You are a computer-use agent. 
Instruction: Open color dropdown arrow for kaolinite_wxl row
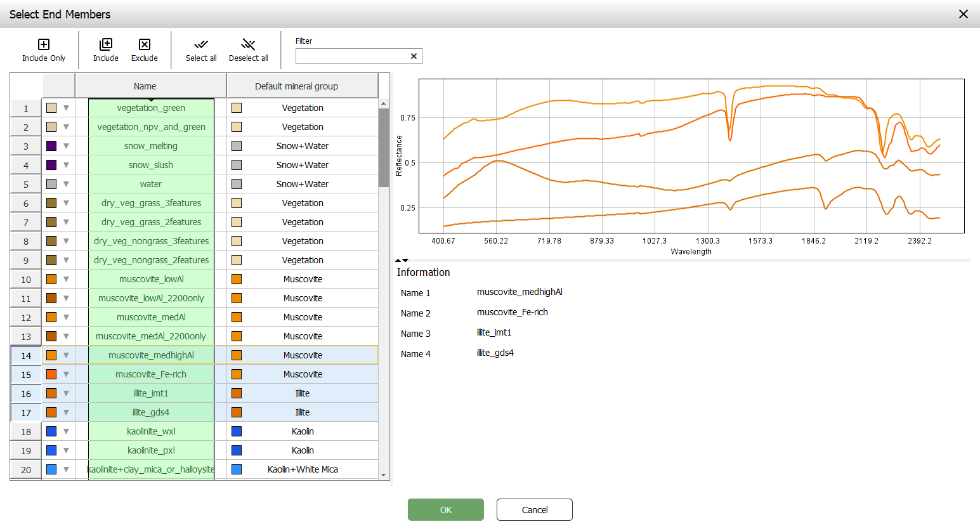pos(66,431)
